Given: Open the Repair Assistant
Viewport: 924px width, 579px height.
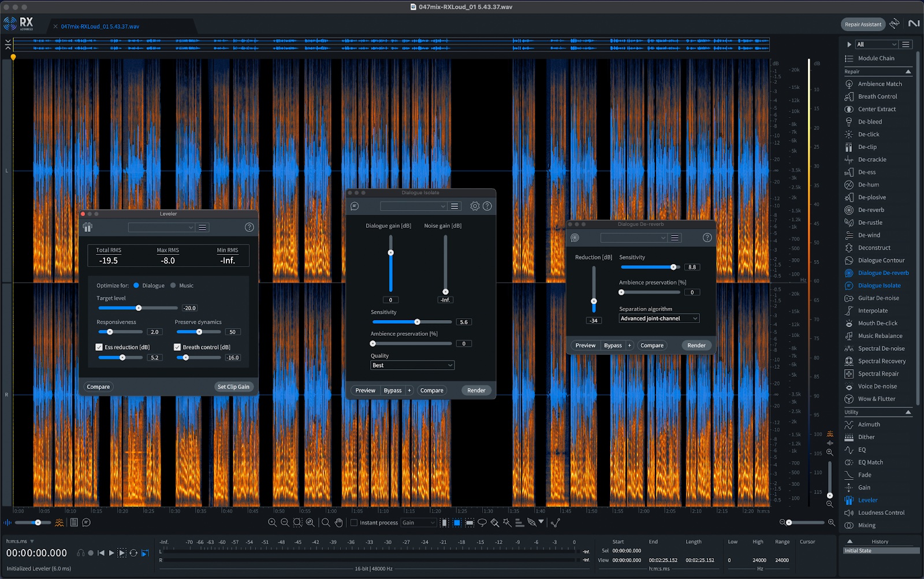Looking at the screenshot, I should [x=863, y=24].
